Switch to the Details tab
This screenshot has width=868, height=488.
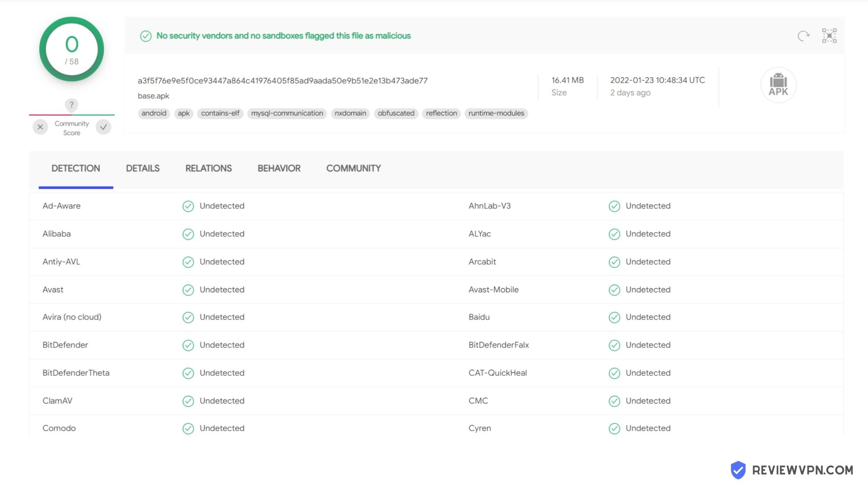(x=142, y=169)
